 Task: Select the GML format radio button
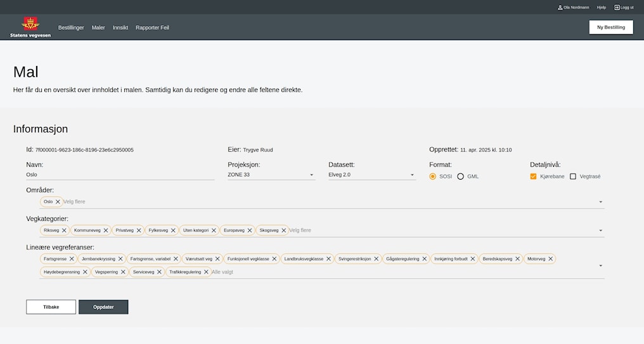point(460,176)
